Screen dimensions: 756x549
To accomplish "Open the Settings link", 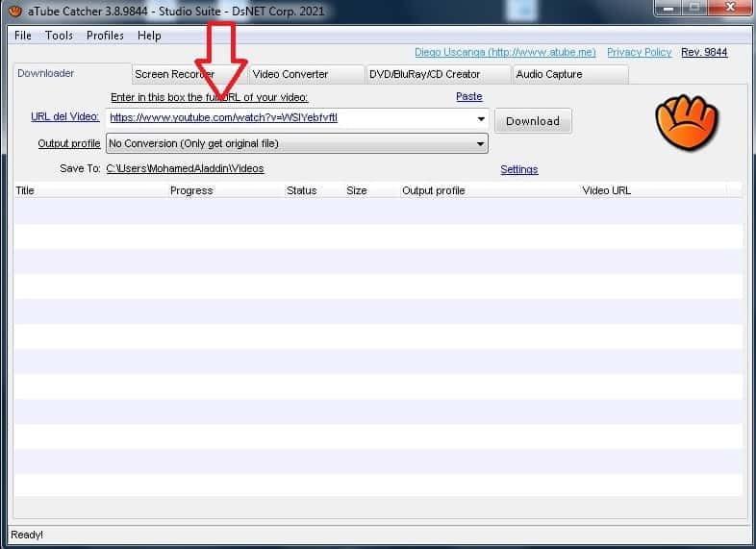I will [x=518, y=169].
